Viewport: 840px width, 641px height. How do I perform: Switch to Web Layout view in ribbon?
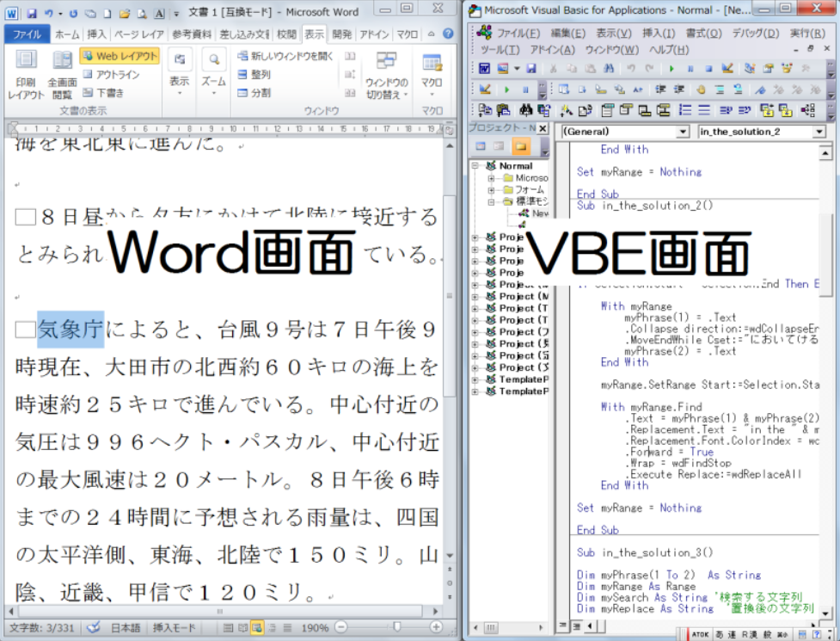click(x=120, y=56)
